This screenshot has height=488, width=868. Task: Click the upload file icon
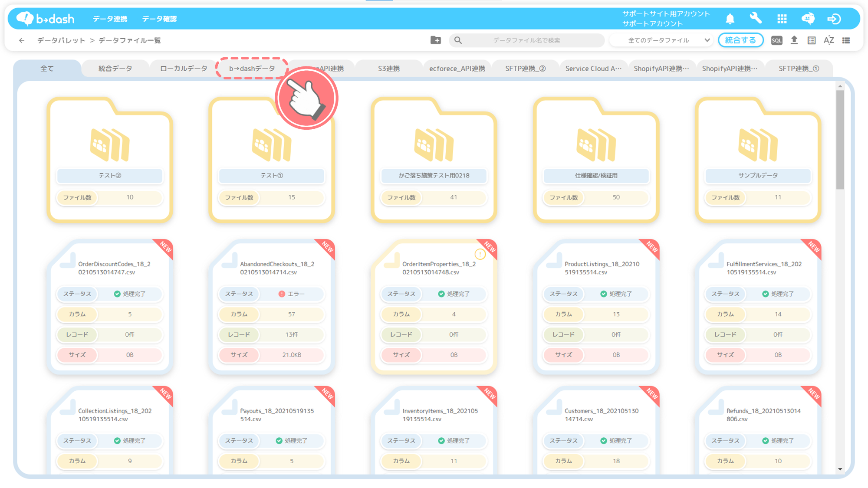(794, 40)
